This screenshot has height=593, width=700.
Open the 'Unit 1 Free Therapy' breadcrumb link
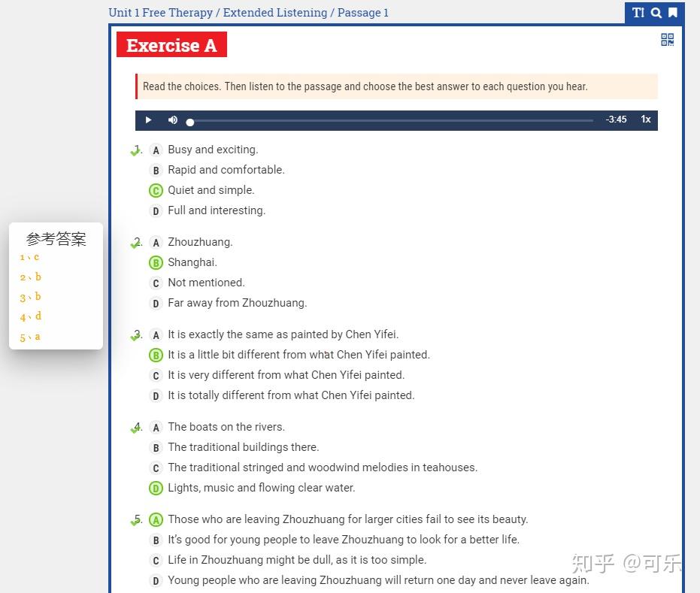pyautogui.click(x=160, y=12)
